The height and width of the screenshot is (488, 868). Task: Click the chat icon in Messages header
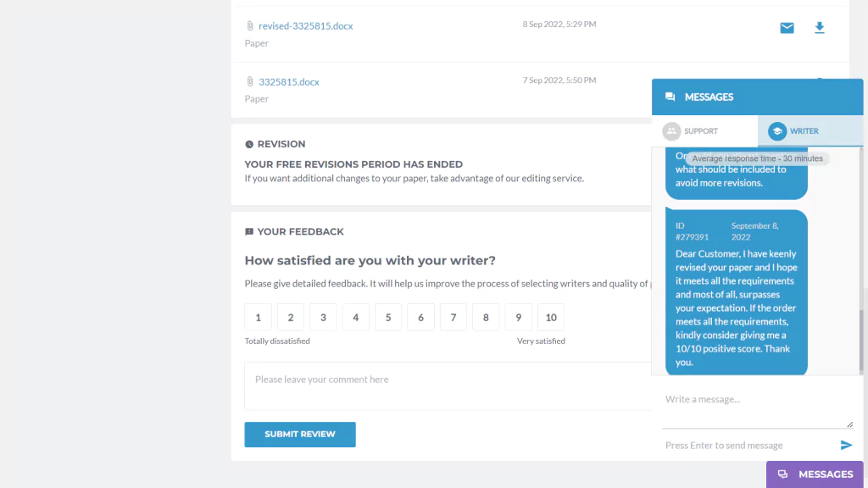(670, 97)
